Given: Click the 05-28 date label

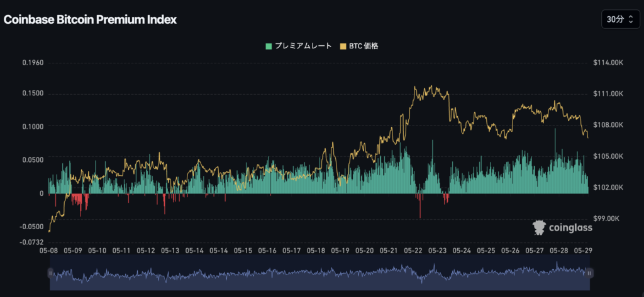Looking at the screenshot, I should click(558, 250).
